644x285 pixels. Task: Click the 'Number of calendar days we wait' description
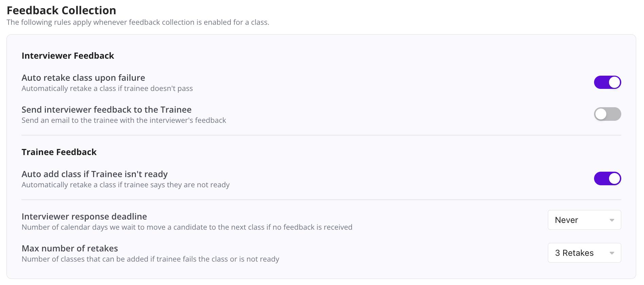187,227
